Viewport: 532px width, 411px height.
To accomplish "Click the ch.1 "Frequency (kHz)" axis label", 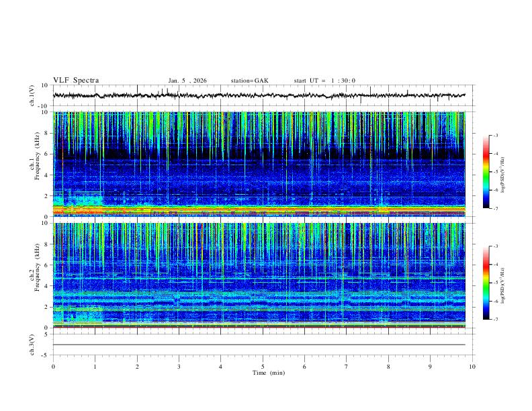I will [x=37, y=156].
